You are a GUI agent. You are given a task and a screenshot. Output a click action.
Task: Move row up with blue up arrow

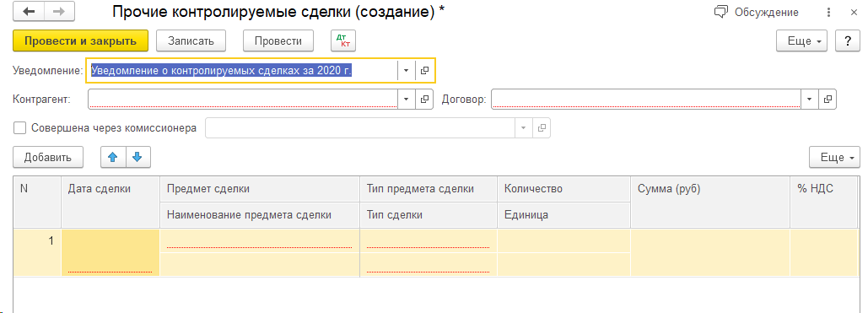tap(113, 157)
